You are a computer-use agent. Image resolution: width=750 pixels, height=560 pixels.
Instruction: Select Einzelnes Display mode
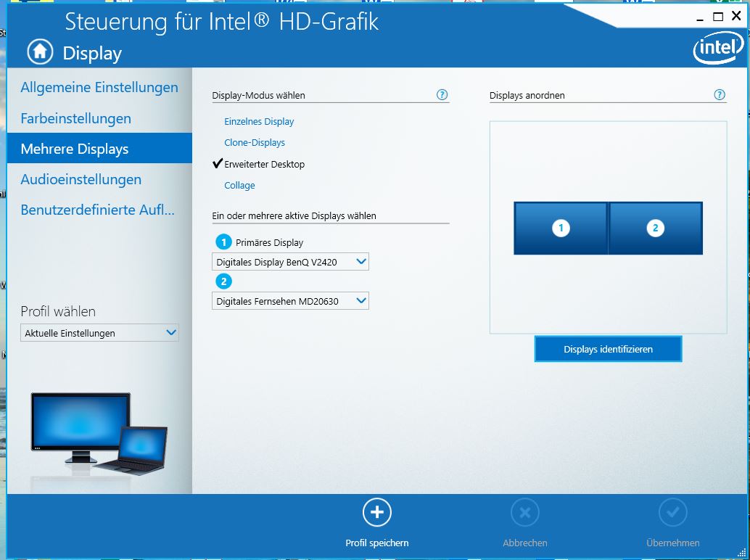[x=259, y=121]
